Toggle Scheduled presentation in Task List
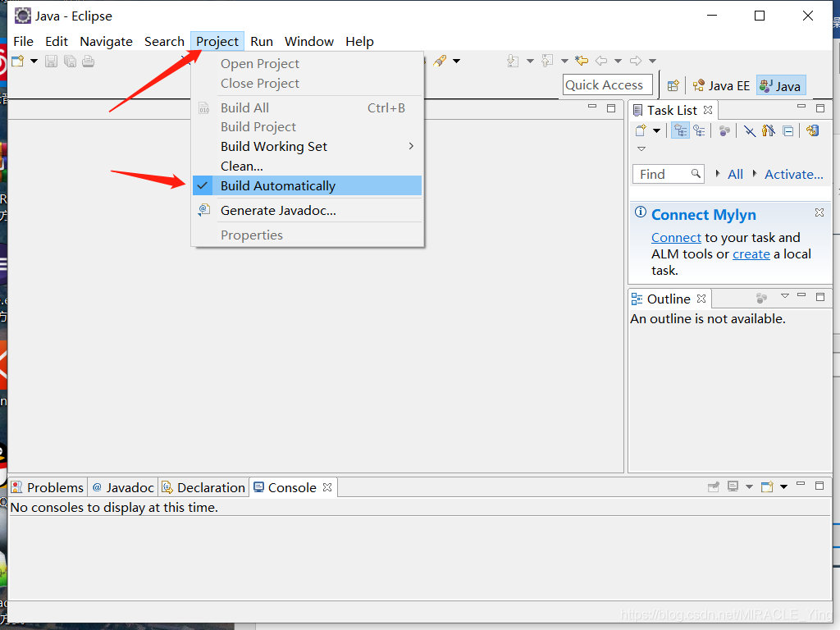The height and width of the screenshot is (630, 840). click(x=699, y=130)
